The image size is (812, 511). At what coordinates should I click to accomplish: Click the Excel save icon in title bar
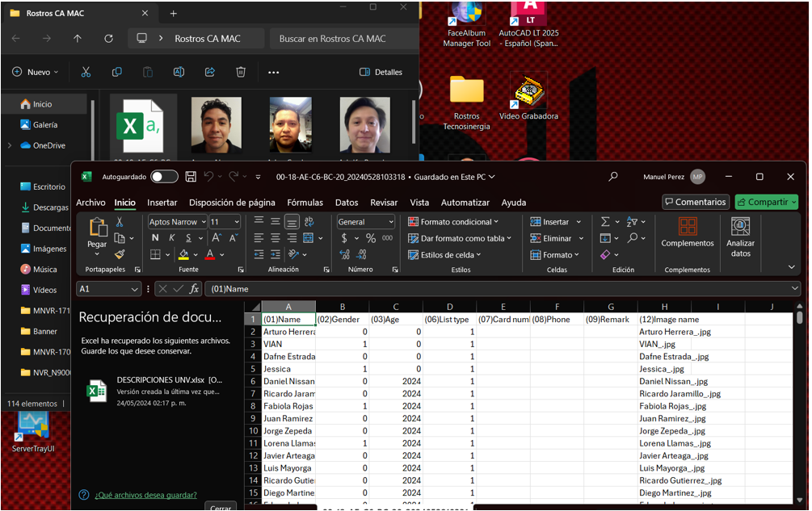point(191,177)
